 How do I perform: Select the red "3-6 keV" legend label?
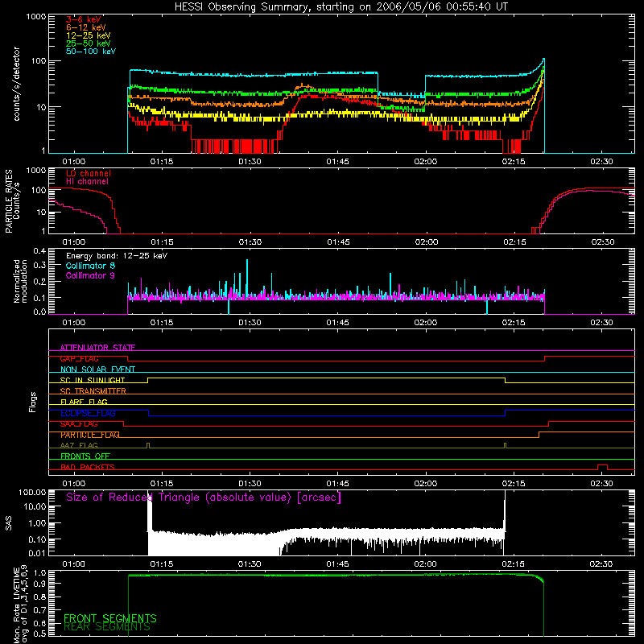click(84, 19)
